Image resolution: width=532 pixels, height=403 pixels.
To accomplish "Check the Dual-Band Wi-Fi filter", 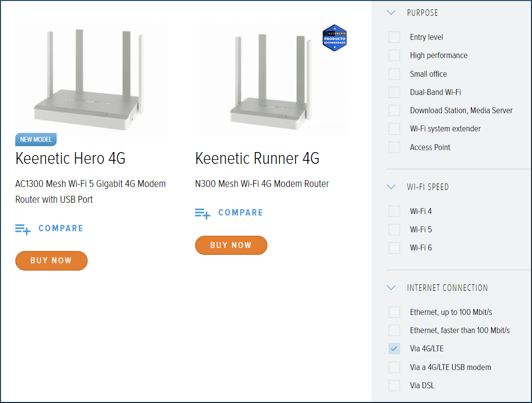I will pyautogui.click(x=394, y=92).
